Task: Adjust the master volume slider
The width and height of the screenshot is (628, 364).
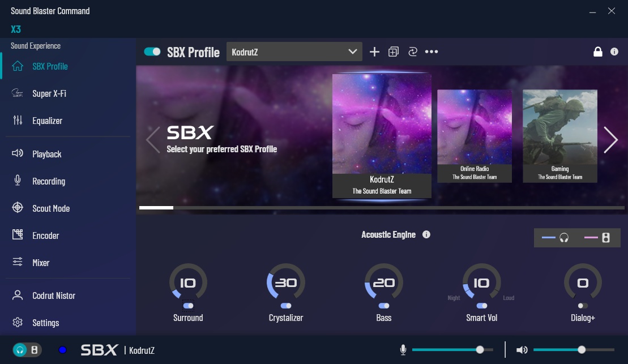Action: 574,350
